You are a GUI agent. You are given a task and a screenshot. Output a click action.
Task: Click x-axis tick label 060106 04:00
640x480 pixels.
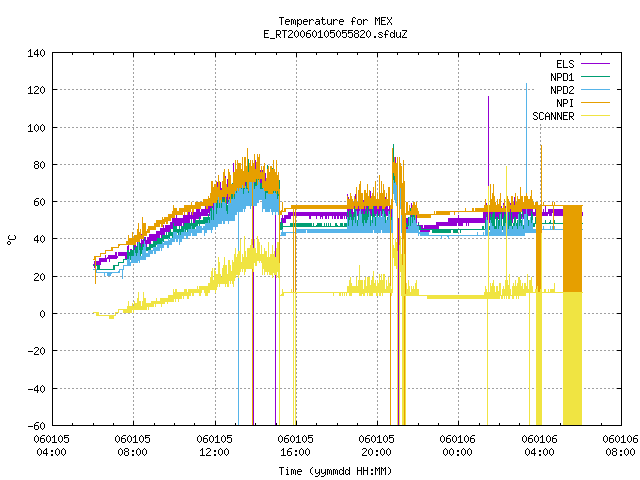(x=539, y=446)
